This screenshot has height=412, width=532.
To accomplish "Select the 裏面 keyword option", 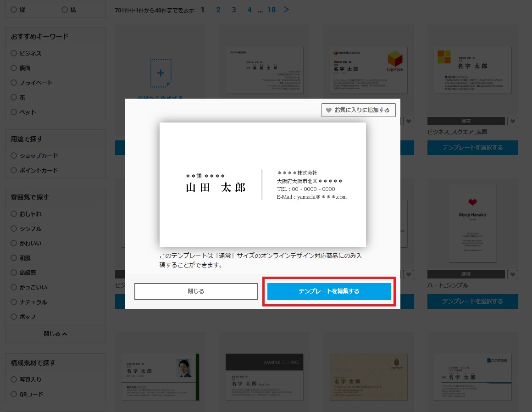I will 14,68.
